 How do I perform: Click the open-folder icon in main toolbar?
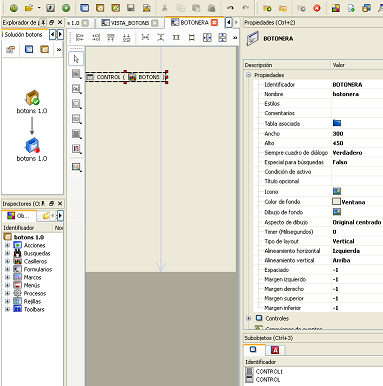pos(29,8)
